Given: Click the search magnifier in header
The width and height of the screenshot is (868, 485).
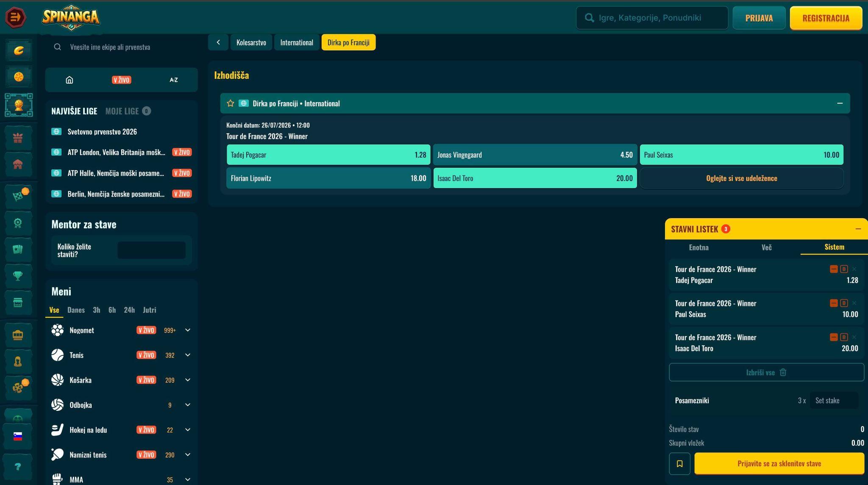Looking at the screenshot, I should pyautogui.click(x=589, y=18).
